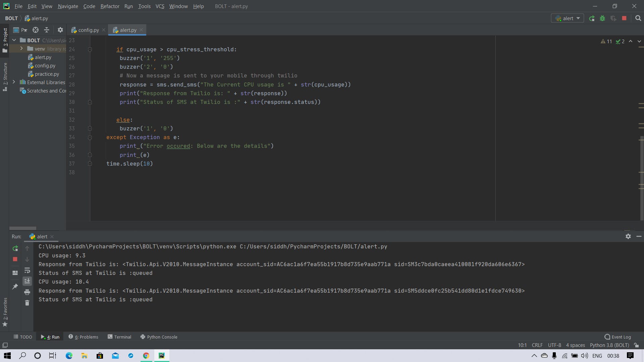Viewport: 644px width, 362px height.
Task: Click the Select Opened File target icon
Action: coord(35,30)
